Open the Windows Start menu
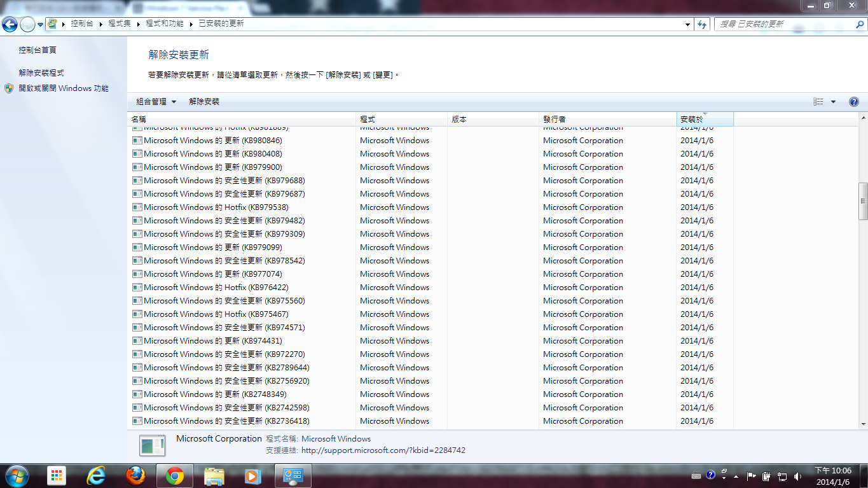Viewport: 868px width, 488px height. coord(16,475)
